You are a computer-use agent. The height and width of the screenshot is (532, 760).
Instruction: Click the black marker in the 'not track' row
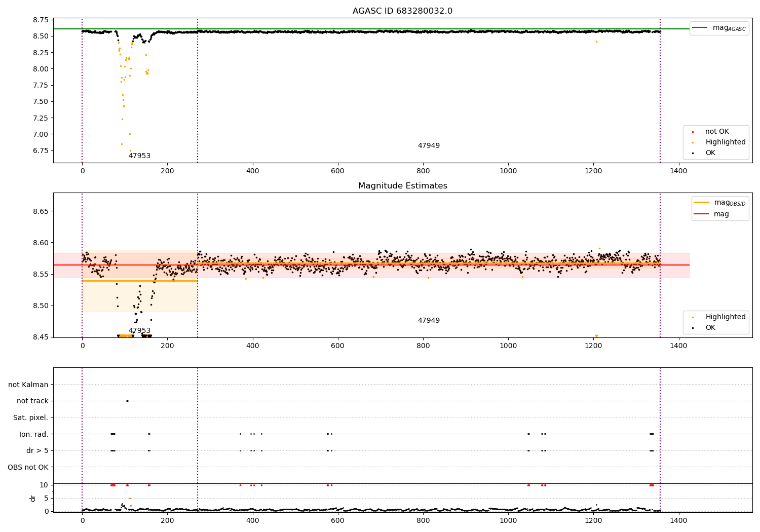127,401
